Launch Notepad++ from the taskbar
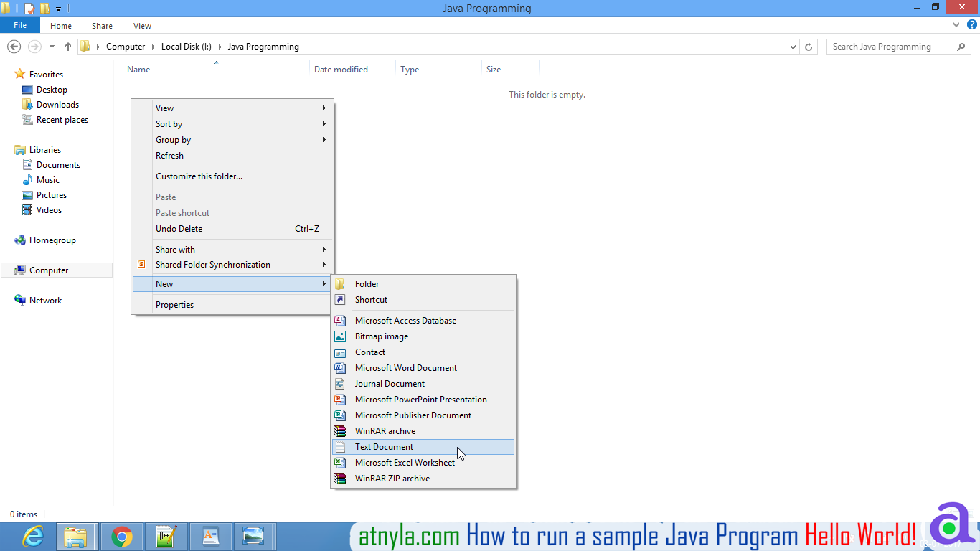Viewport: 980px width, 551px height. click(166, 536)
